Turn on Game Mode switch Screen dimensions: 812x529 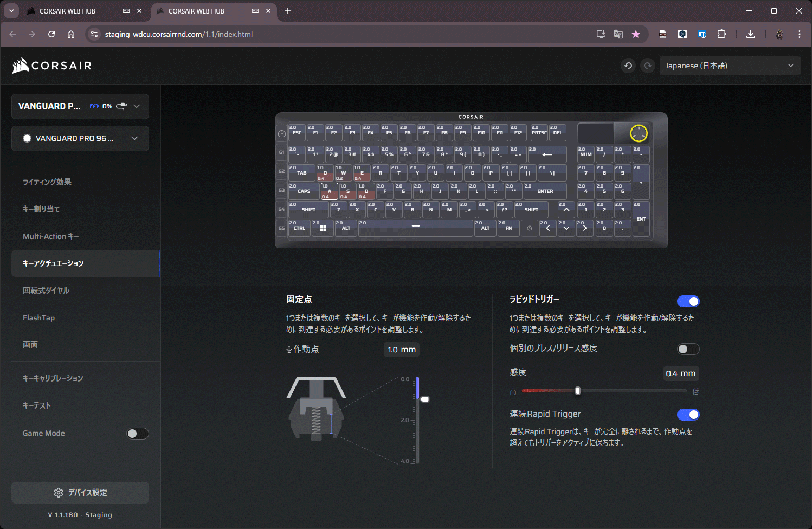coord(137,434)
